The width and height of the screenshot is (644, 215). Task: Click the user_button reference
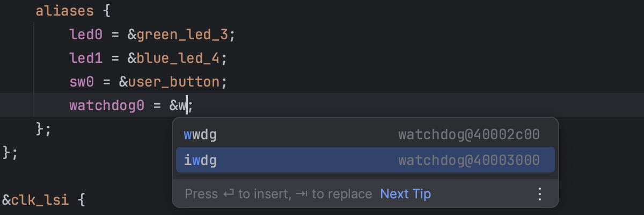(173, 82)
